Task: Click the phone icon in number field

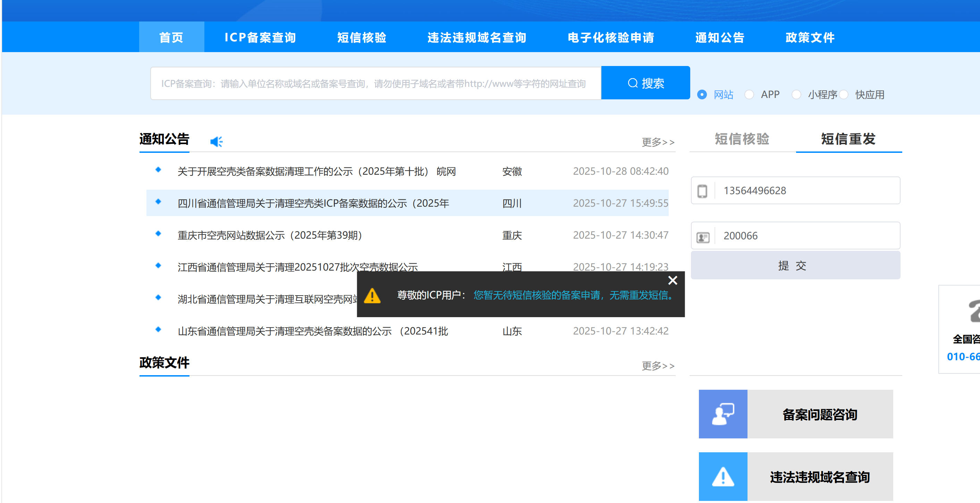Action: click(702, 191)
